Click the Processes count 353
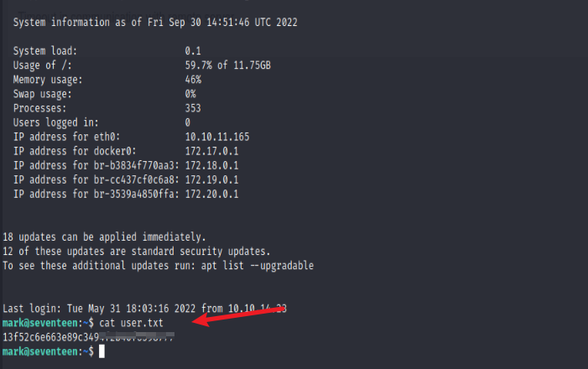The image size is (588, 369). tap(194, 107)
